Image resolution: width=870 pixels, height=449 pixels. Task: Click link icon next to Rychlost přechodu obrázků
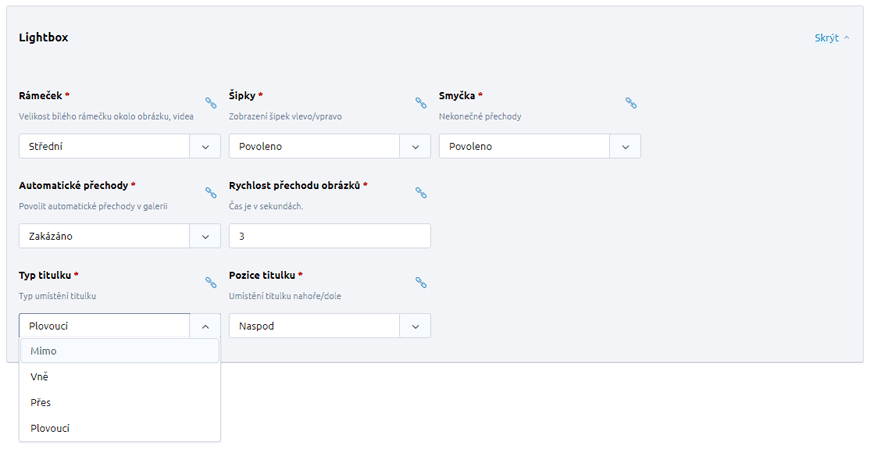click(x=421, y=193)
